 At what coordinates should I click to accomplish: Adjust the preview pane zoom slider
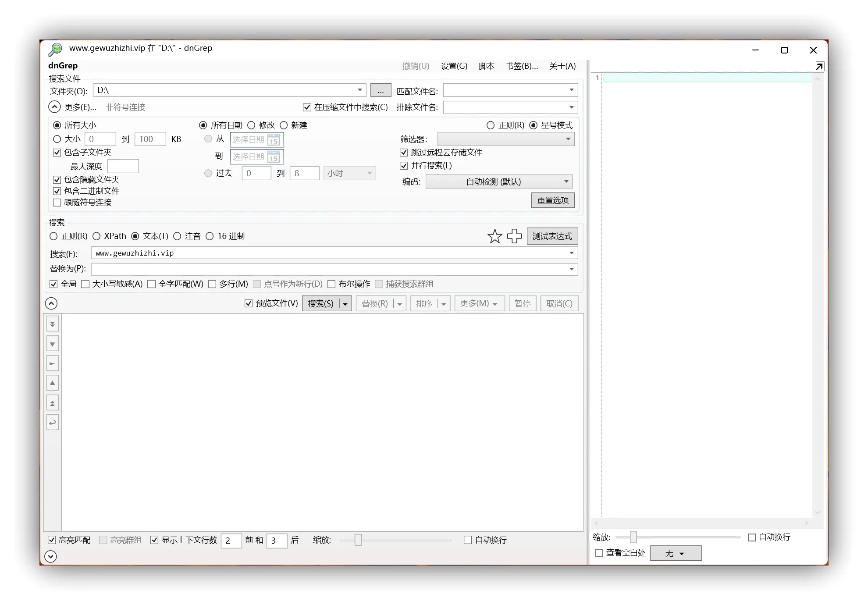click(x=633, y=537)
